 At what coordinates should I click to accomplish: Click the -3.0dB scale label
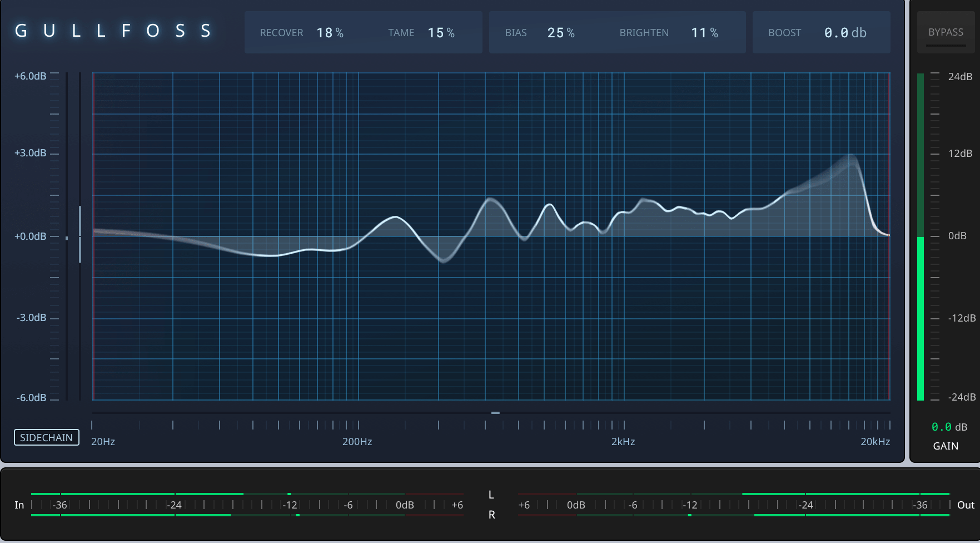click(x=32, y=318)
